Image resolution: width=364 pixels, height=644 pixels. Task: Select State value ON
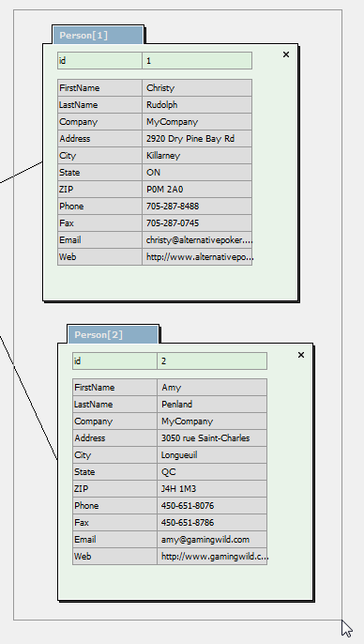coord(197,173)
